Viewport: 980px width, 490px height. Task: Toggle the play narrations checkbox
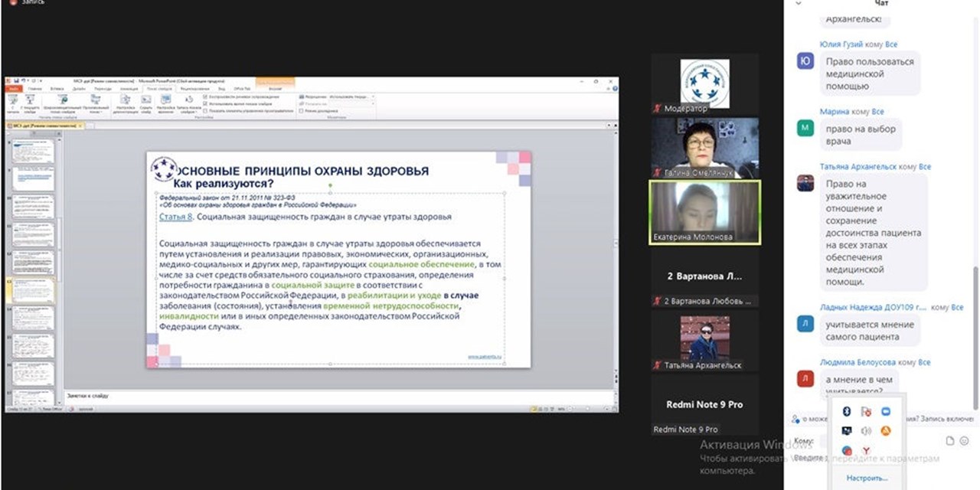pyautogui.click(x=205, y=97)
